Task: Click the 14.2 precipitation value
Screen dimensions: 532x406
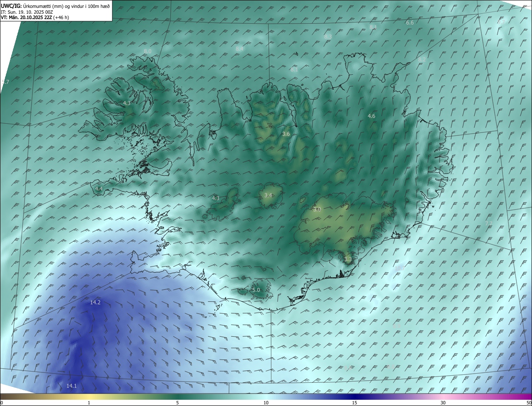Action: click(95, 303)
